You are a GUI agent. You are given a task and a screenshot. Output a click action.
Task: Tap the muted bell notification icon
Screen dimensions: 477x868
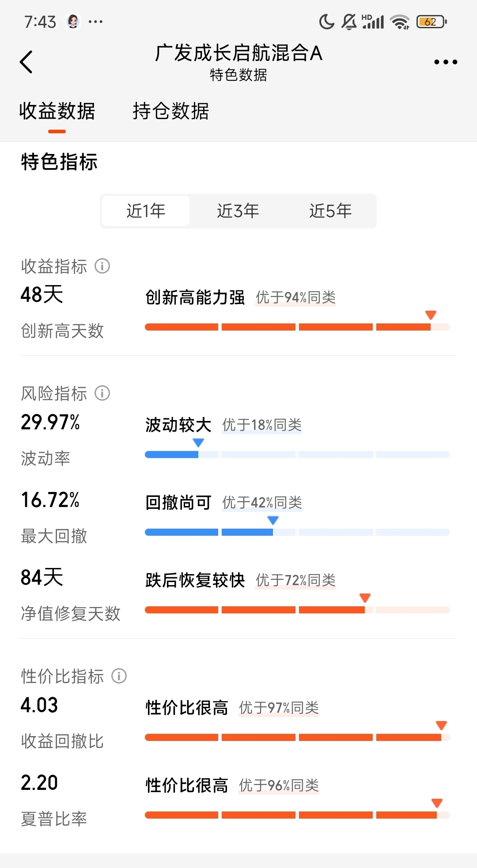click(349, 22)
